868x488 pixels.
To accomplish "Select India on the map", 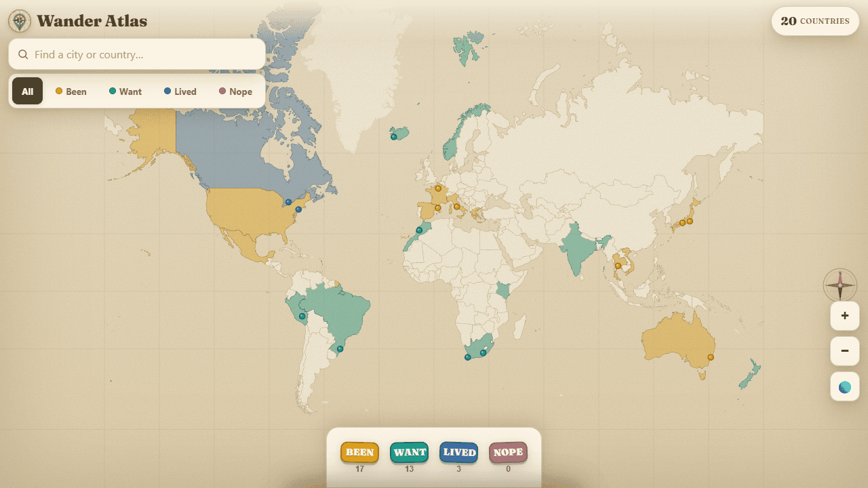I will tap(575, 247).
